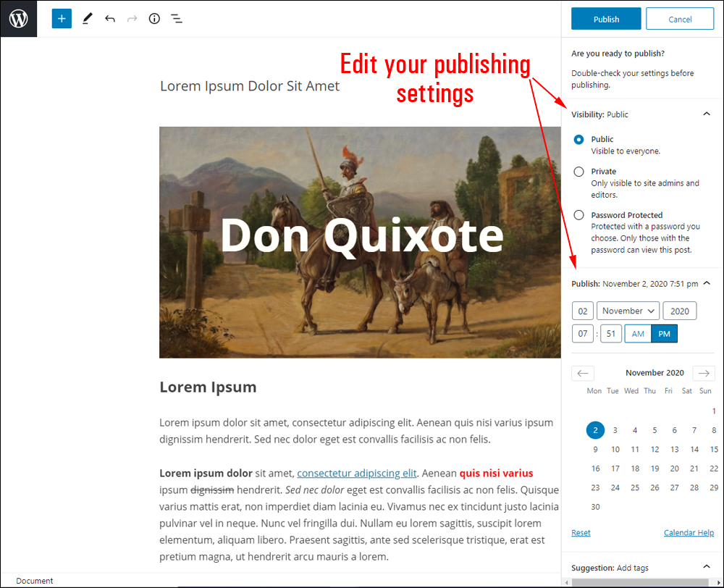
Task: Click the strikethrough word dignissim
Action: (x=212, y=490)
